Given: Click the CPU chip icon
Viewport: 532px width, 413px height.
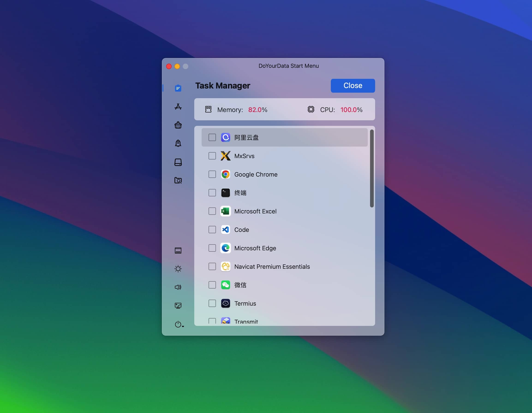Looking at the screenshot, I should (x=311, y=109).
